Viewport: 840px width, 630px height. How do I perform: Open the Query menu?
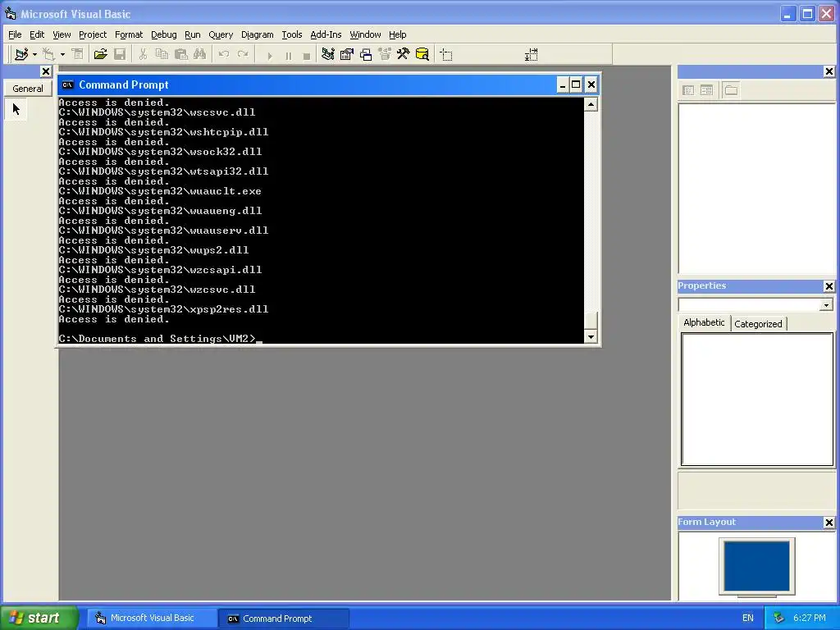(221, 34)
